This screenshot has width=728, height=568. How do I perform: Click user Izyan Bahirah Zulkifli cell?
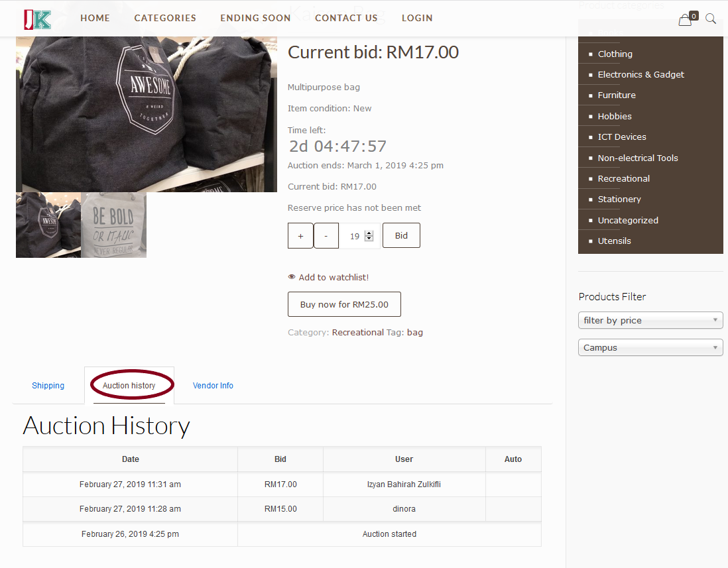click(404, 484)
